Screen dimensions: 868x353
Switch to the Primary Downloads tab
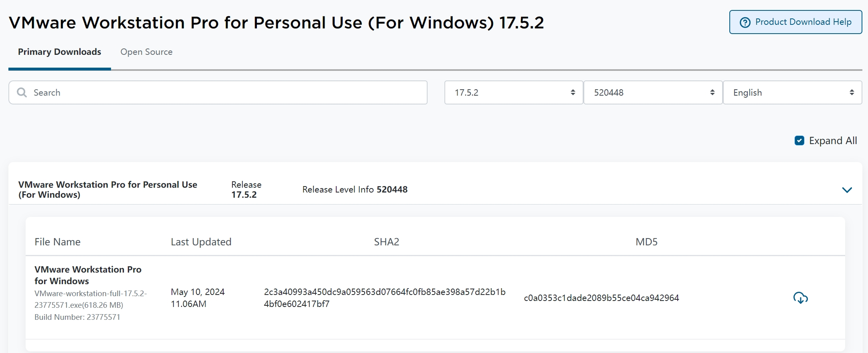(x=59, y=52)
